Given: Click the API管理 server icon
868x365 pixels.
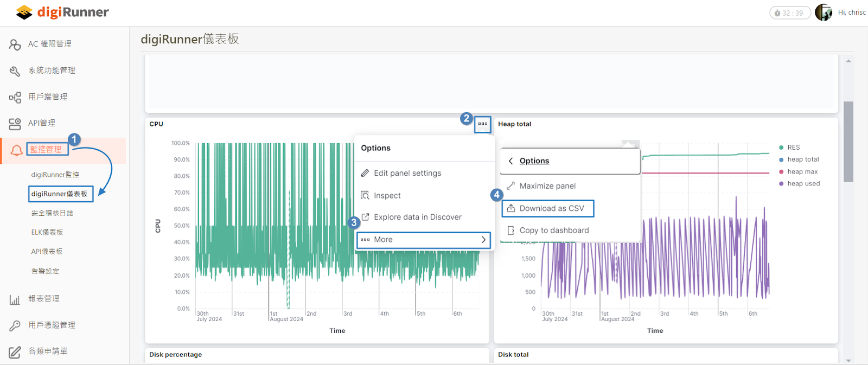Looking at the screenshot, I should 15,124.
